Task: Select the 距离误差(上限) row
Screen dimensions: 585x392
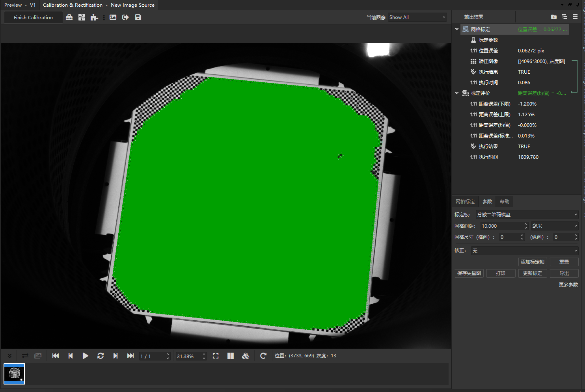Action: (x=515, y=115)
